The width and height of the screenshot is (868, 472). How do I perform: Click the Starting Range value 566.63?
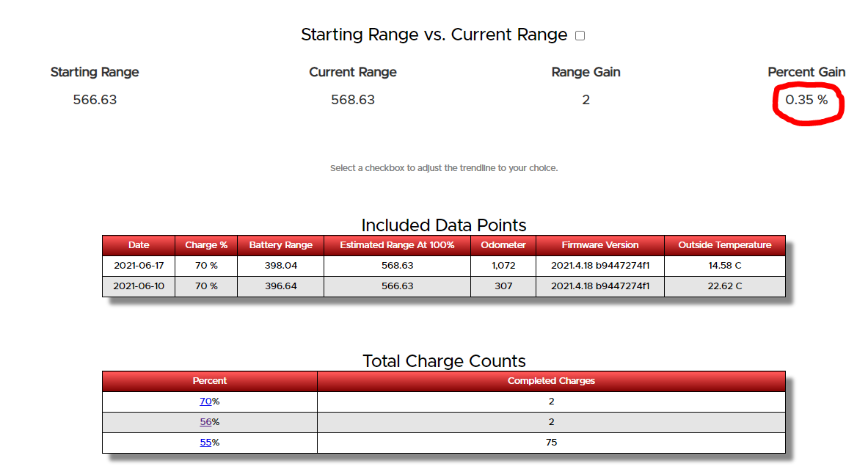(95, 101)
